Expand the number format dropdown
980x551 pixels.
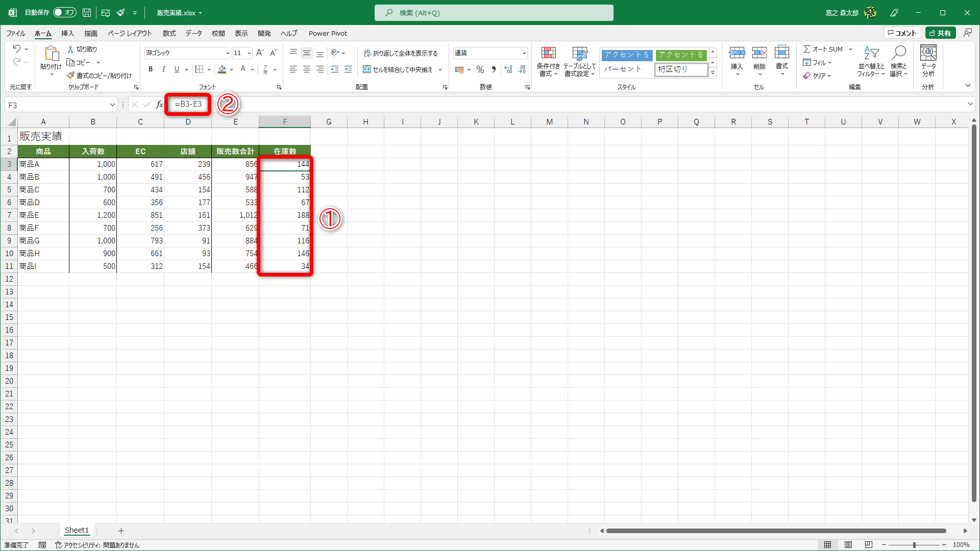524,53
